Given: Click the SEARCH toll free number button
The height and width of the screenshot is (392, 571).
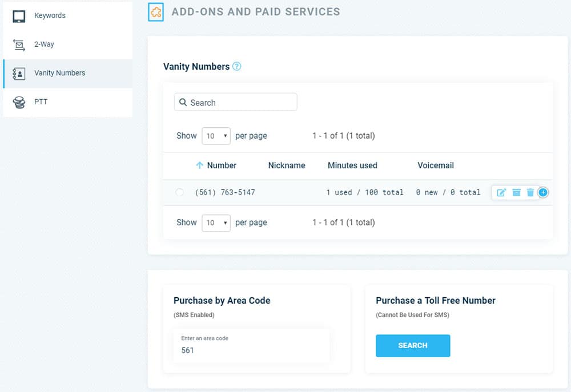Looking at the screenshot, I should tap(413, 346).
